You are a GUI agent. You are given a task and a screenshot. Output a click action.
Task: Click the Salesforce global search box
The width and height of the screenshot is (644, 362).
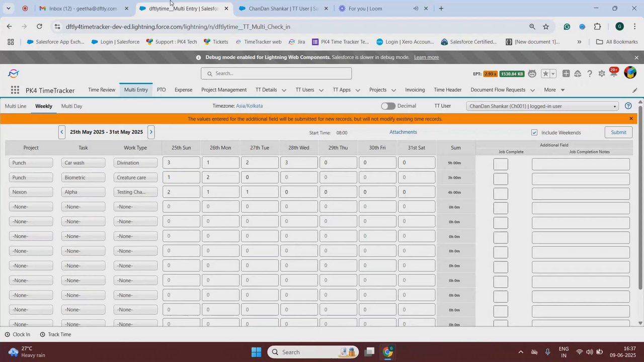click(276, 73)
